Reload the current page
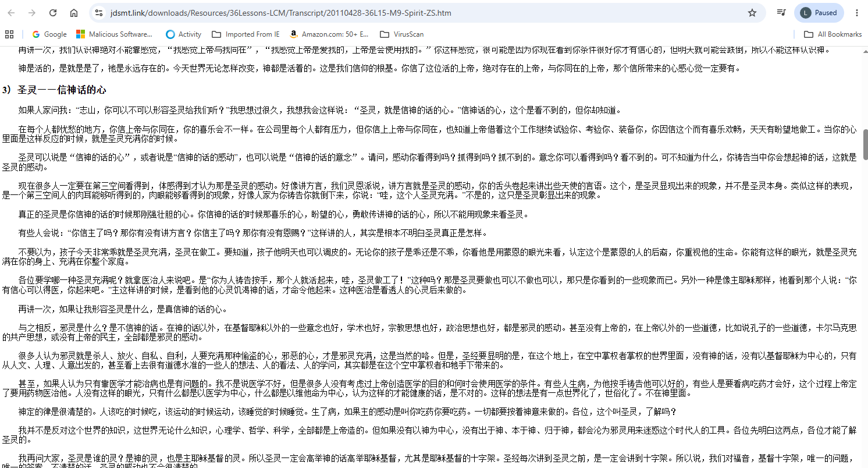The image size is (868, 468). pyautogui.click(x=53, y=13)
